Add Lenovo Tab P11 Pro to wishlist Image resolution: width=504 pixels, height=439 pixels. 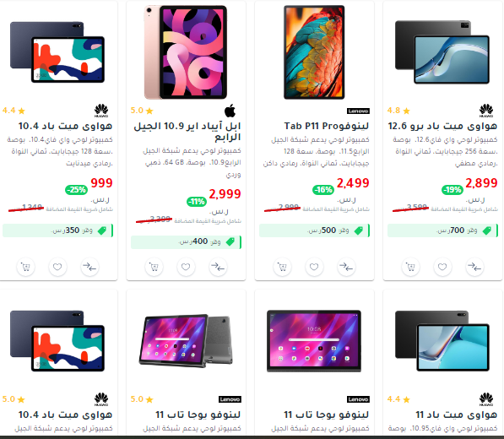(x=314, y=267)
